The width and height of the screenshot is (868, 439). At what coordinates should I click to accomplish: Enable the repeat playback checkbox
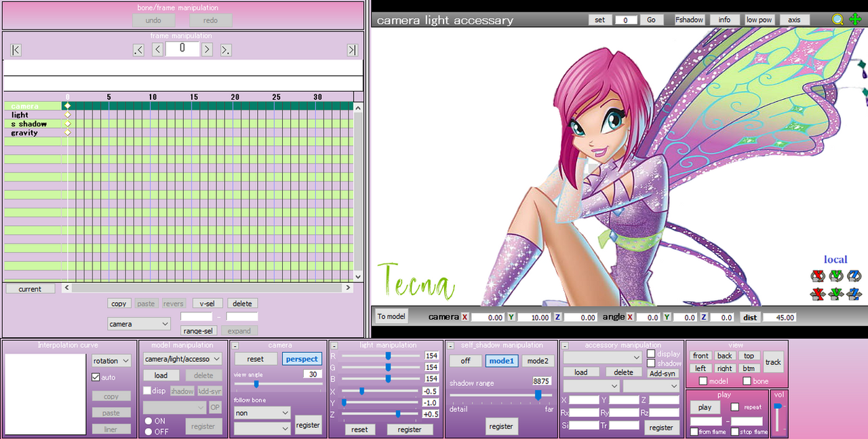735,407
